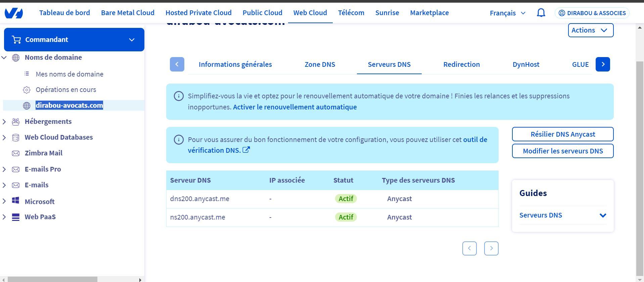The image size is (644, 282).
Task: Click the globe icon beside dirabou-avocats.com
Action: pos(27,105)
